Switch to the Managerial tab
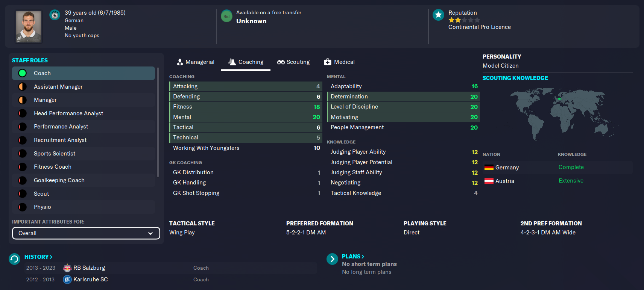 click(196, 62)
